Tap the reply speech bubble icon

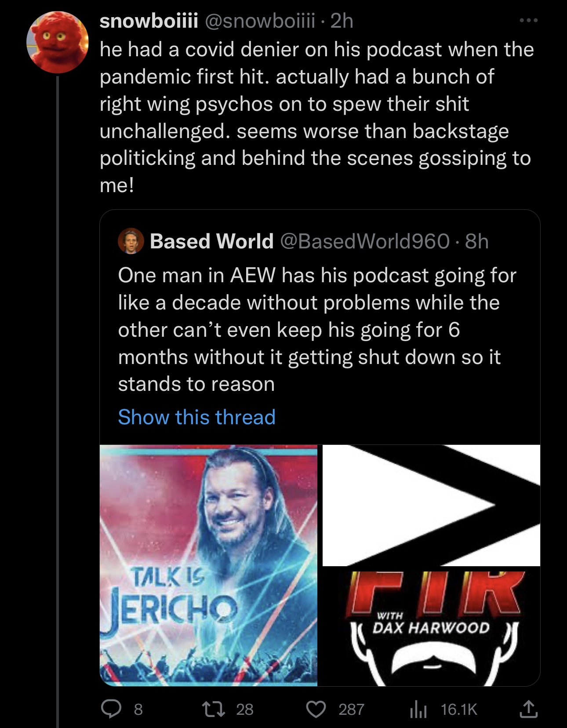(x=111, y=709)
